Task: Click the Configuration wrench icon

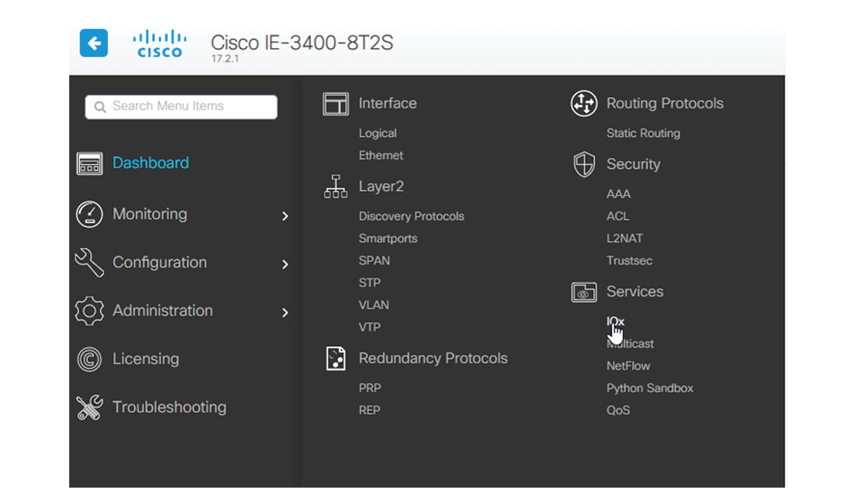Action: [x=89, y=263]
